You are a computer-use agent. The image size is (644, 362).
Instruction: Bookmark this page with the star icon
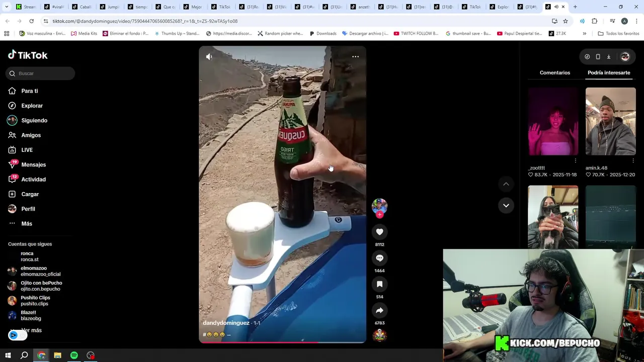tap(566, 21)
